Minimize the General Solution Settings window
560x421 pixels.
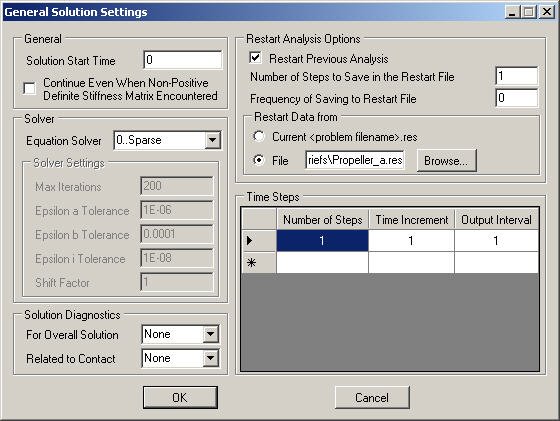coord(512,12)
